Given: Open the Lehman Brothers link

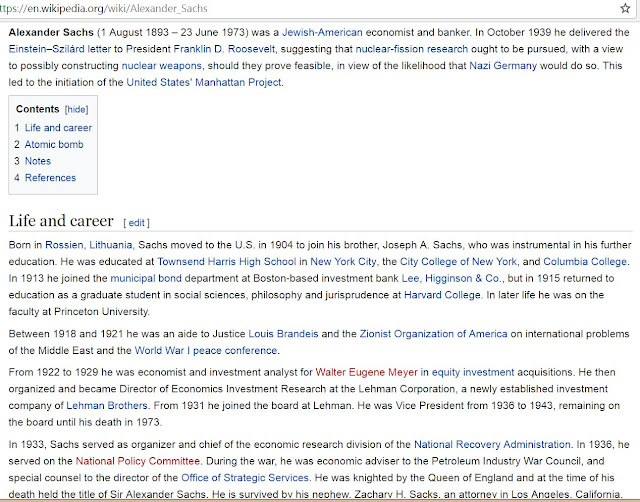Looking at the screenshot, I should pyautogui.click(x=107, y=406).
